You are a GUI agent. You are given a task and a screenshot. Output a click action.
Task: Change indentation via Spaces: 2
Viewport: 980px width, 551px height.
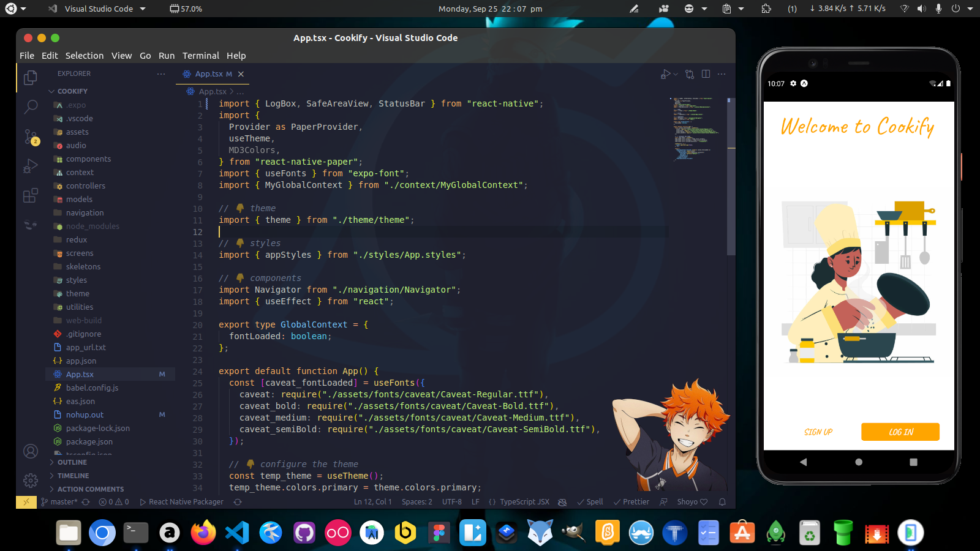coord(417,502)
